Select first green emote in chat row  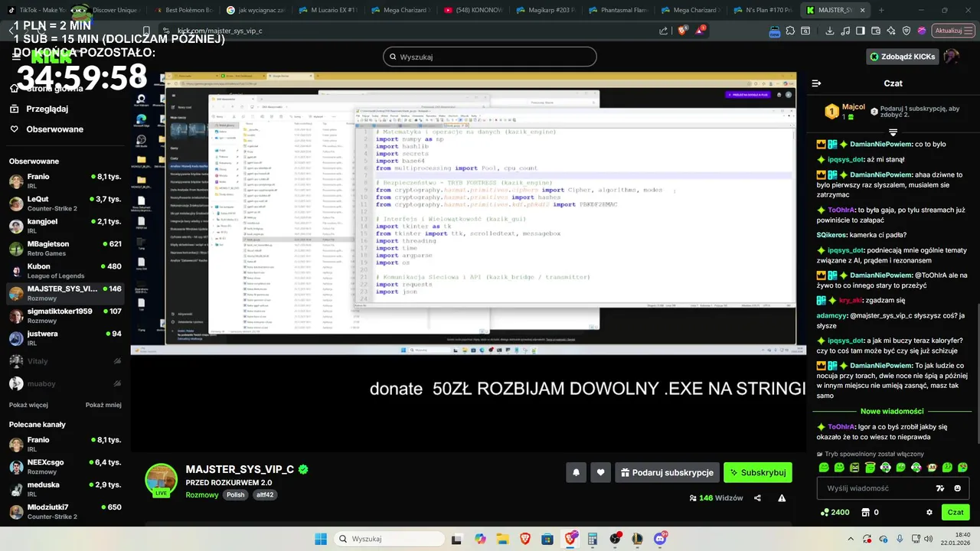(824, 468)
